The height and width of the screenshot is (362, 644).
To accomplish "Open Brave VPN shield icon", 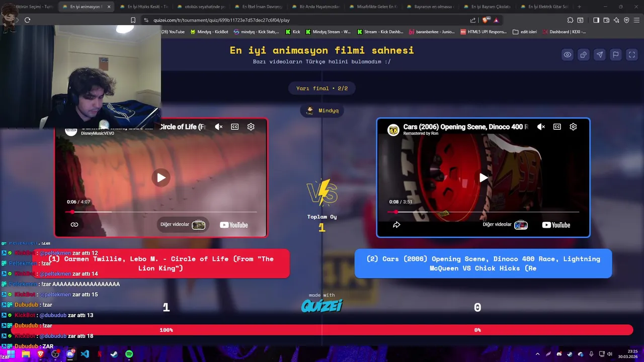I will point(626,20).
